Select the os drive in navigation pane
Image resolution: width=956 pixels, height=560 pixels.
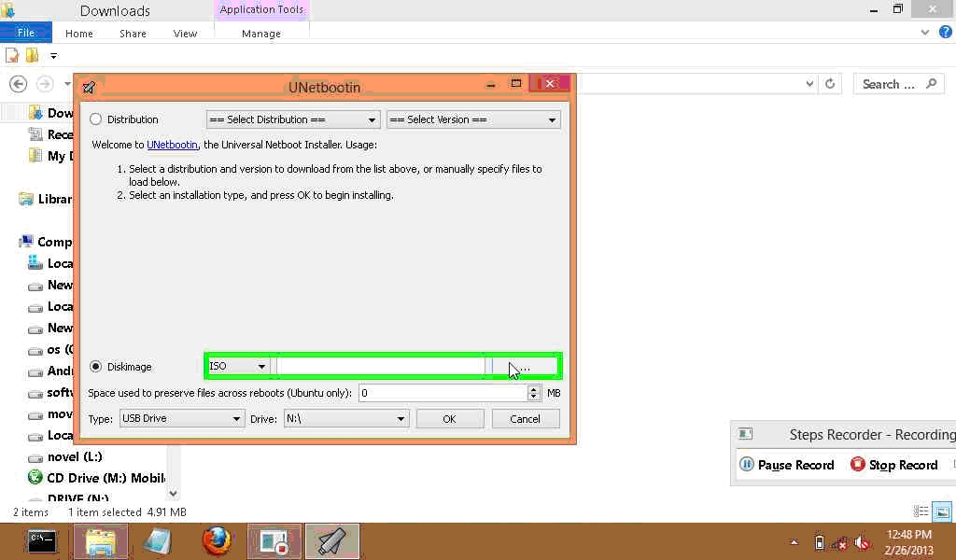click(51, 349)
